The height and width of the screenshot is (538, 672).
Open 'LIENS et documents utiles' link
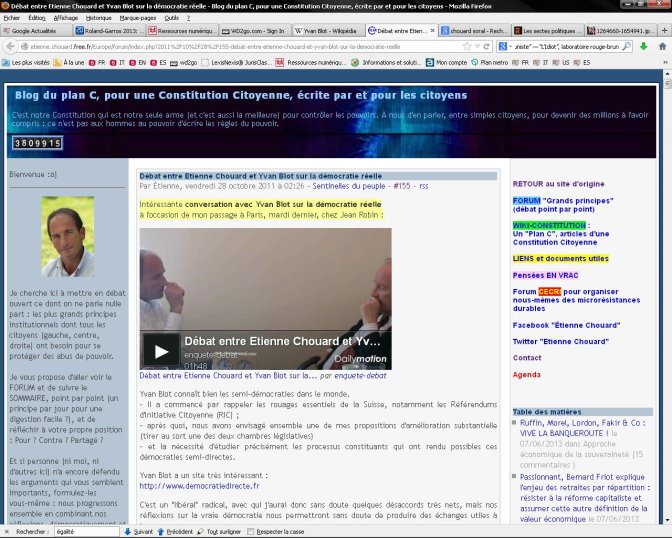[x=561, y=258]
